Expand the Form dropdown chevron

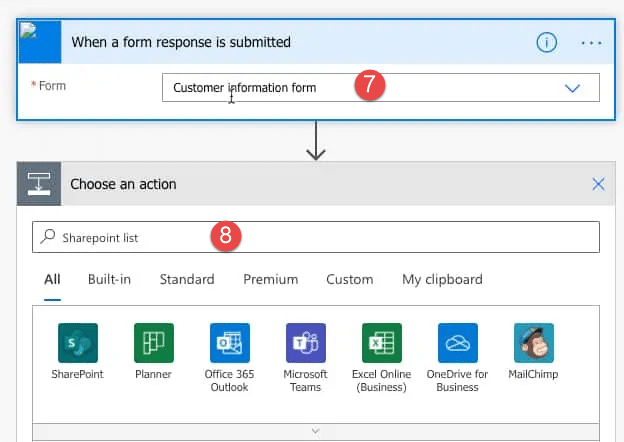click(572, 88)
